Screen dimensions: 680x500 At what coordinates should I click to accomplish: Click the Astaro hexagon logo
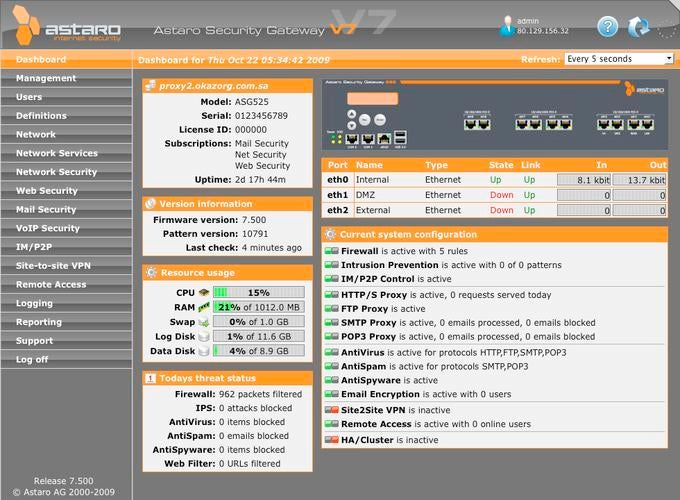point(26,25)
